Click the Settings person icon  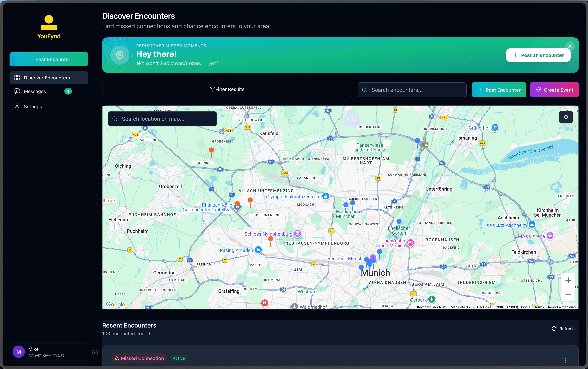17,107
